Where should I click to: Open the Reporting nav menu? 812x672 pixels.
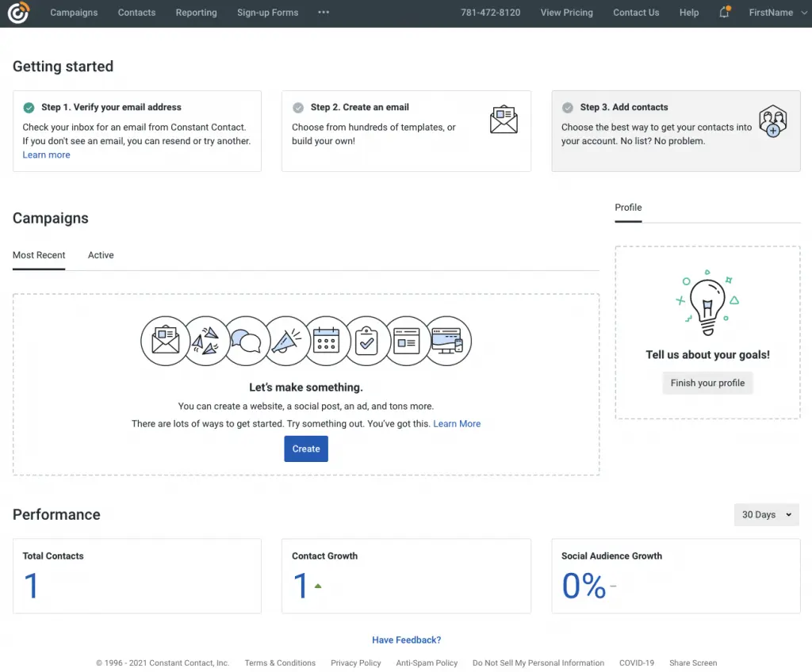pyautogui.click(x=197, y=13)
